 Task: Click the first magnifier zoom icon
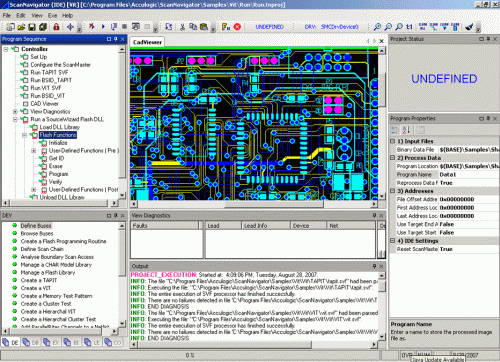[377, 27]
